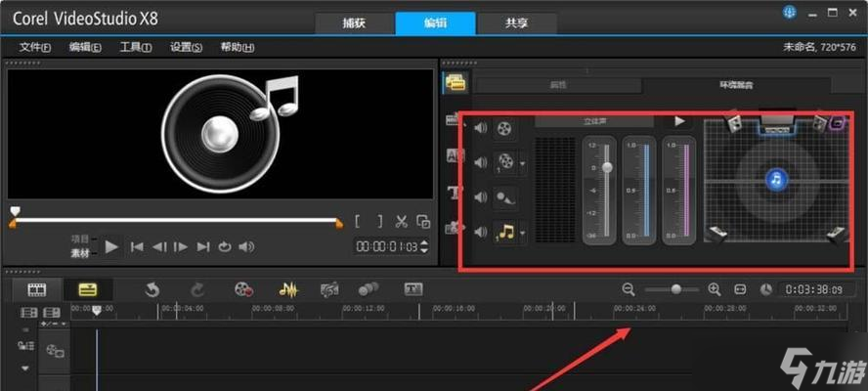This screenshot has height=391, width=868.
Task: Zoom in timeline with plus magnifier
Action: click(x=714, y=289)
